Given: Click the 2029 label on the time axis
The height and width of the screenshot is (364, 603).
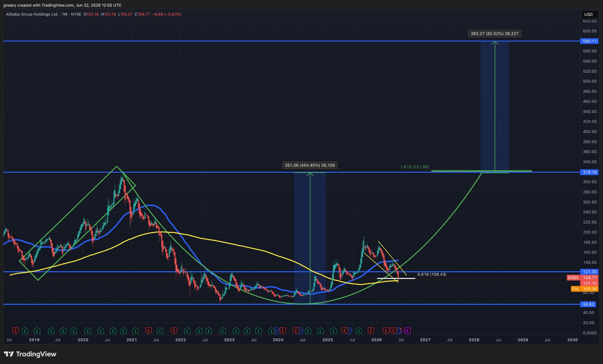Looking at the screenshot, I should (523, 340).
